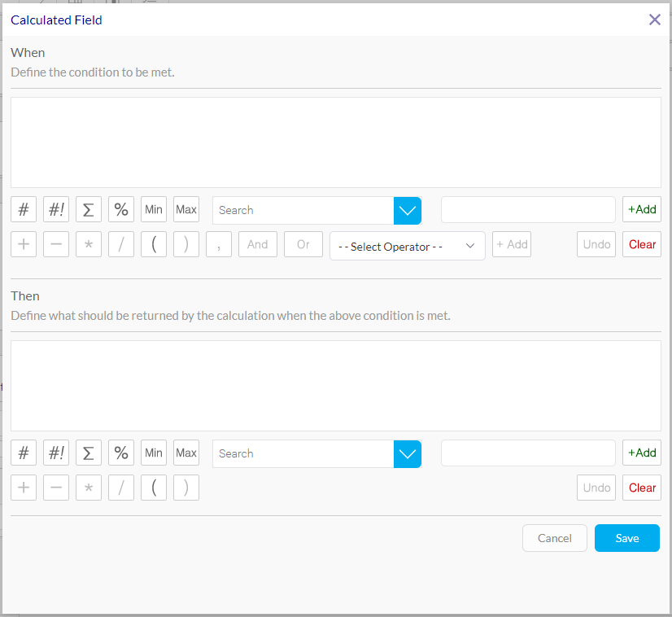Cancel the Calculated Field dialog
This screenshot has width=672, height=617.
pos(554,538)
